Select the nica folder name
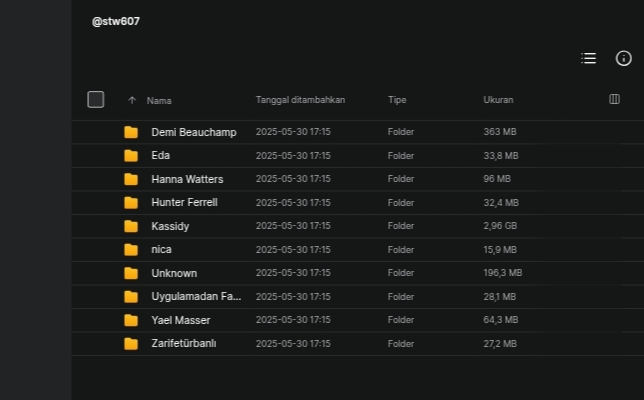644x400 pixels. pos(161,249)
